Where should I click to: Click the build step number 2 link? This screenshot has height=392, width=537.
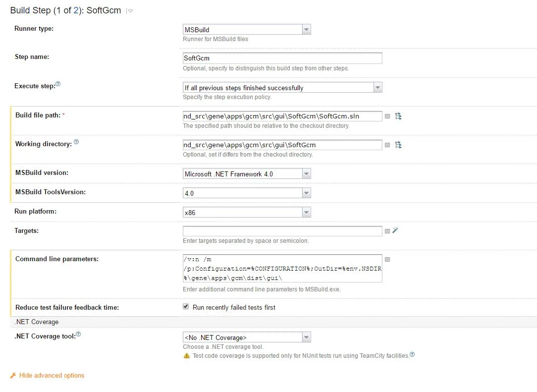coord(76,10)
